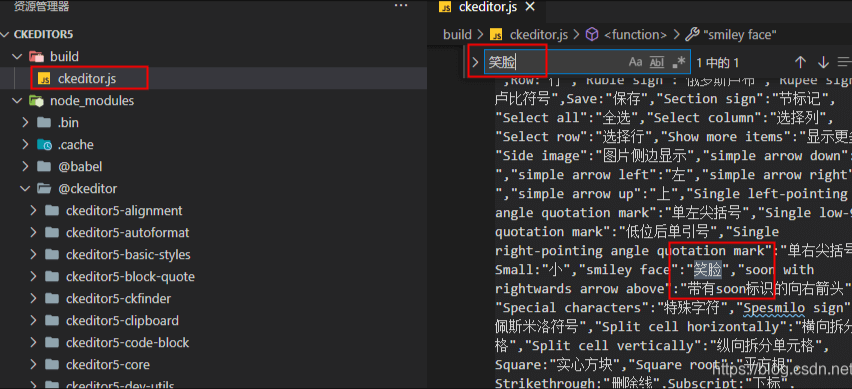The image size is (852, 389).
Task: Toggle Match Whole Word in find widget
Action: (x=657, y=62)
